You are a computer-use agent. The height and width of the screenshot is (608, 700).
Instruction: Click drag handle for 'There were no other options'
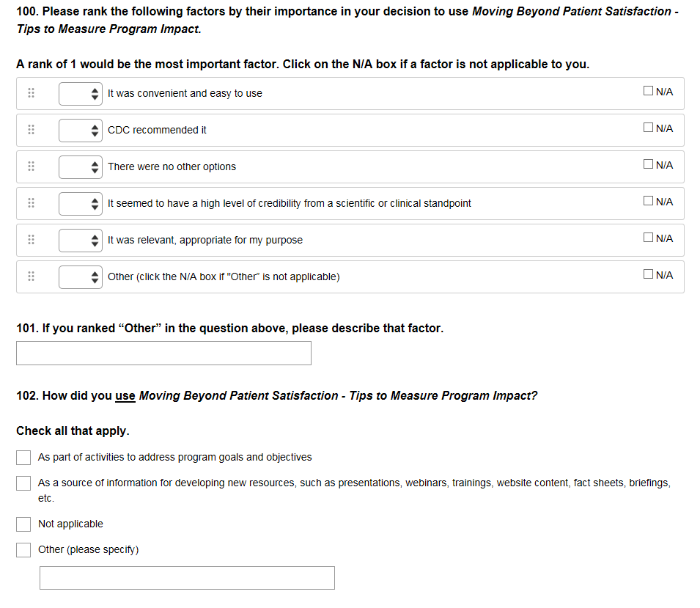[31, 166]
